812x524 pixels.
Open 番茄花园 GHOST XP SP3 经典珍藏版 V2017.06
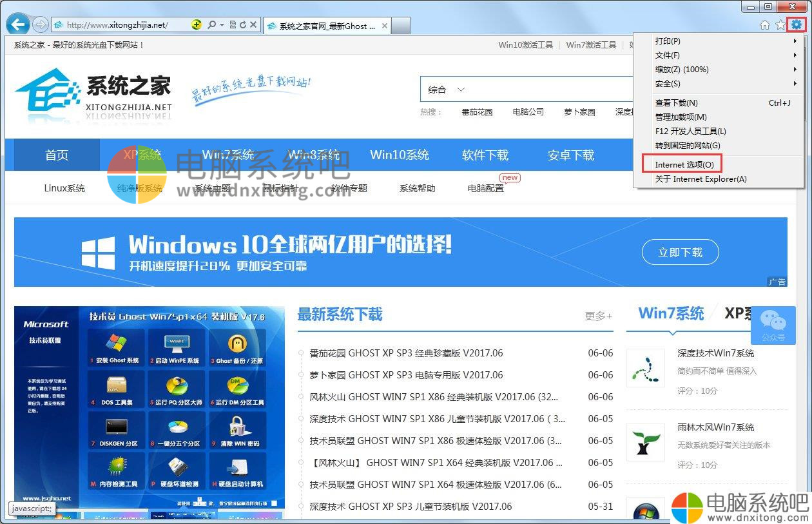[406, 353]
